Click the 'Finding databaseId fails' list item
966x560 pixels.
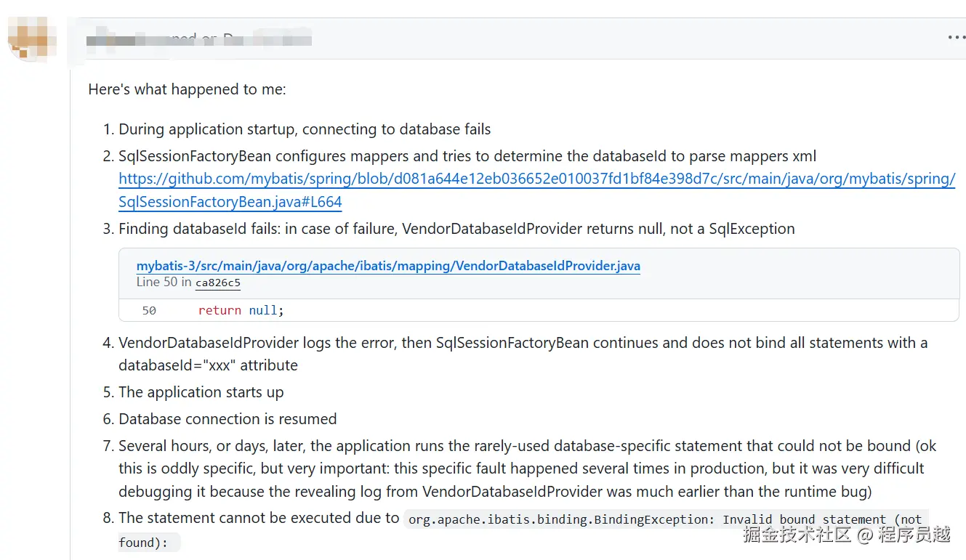click(456, 229)
